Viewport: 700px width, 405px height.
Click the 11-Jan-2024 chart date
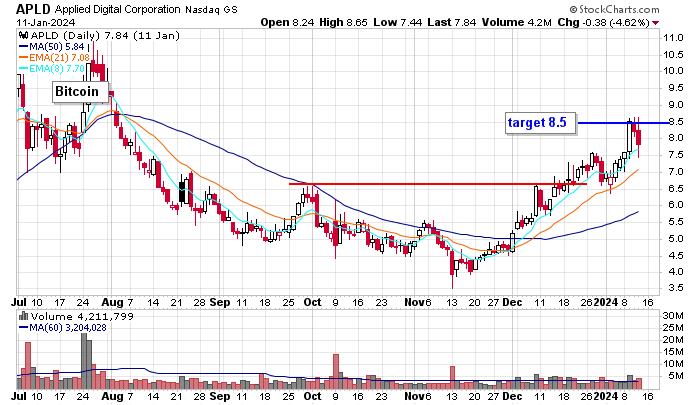pos(46,22)
